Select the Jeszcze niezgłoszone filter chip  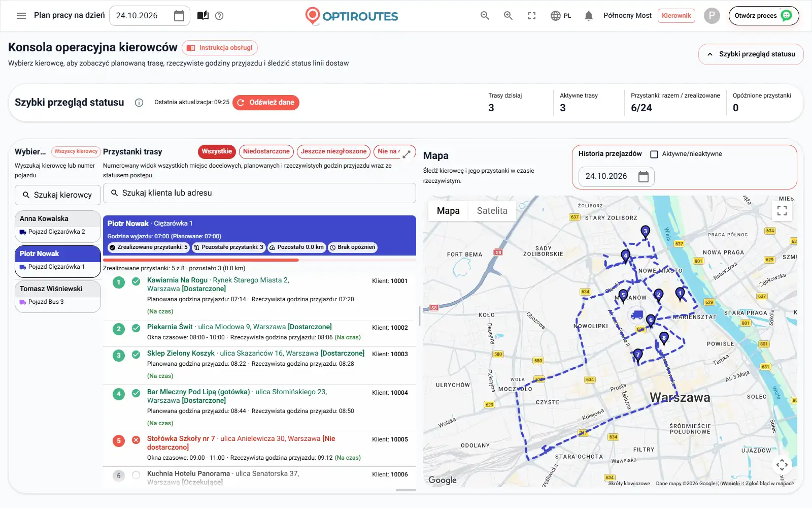[x=333, y=151]
